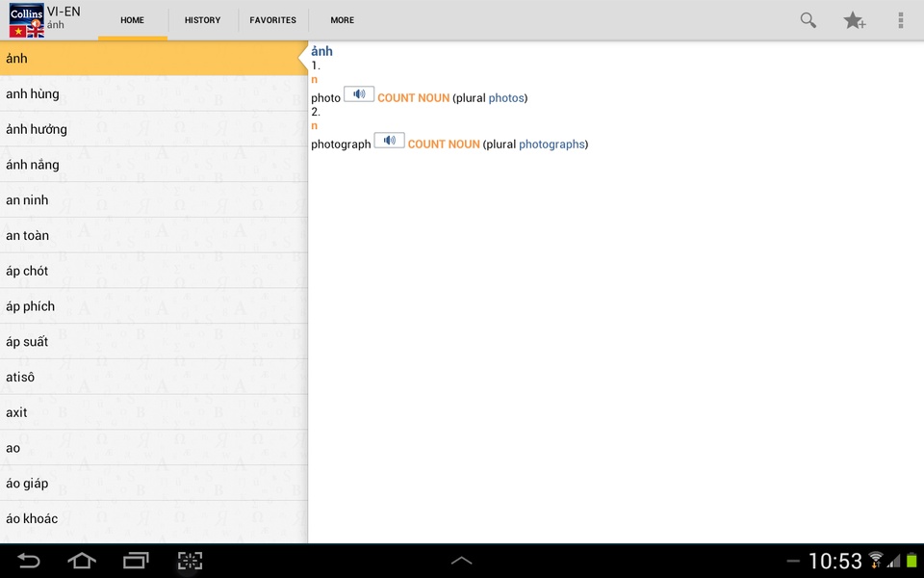Open the system clock showing 10:53

coord(835,561)
